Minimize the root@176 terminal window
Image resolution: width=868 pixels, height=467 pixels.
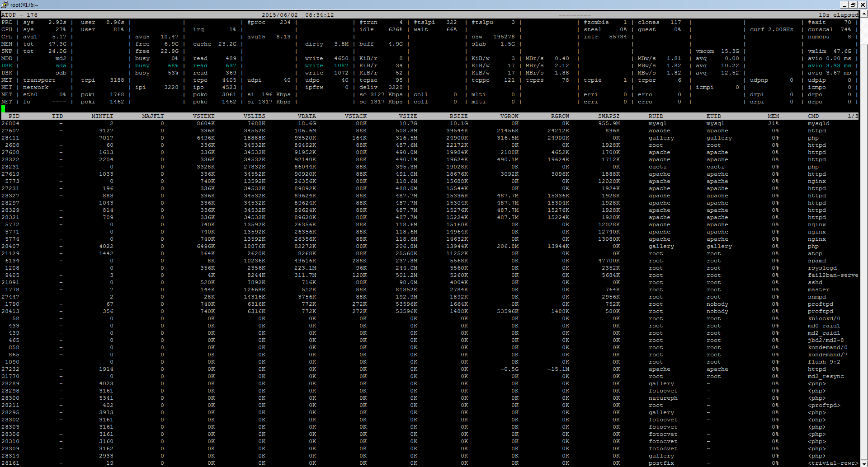844,5
